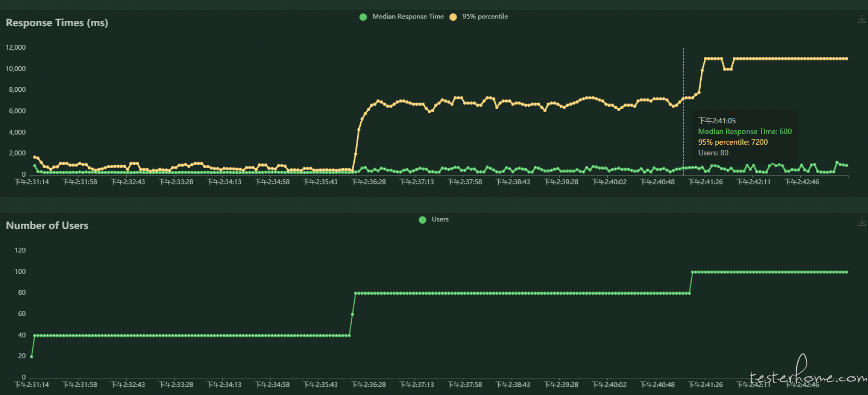Screen dimensions: 868x395
Task: Toggle the Users legend series
Action: [x=434, y=220]
